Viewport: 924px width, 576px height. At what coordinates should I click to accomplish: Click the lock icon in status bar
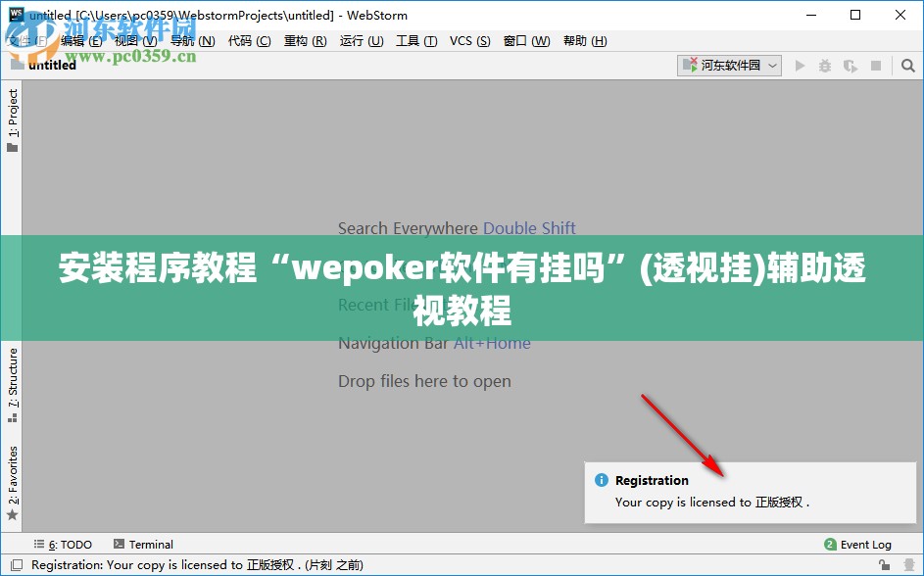point(884,565)
